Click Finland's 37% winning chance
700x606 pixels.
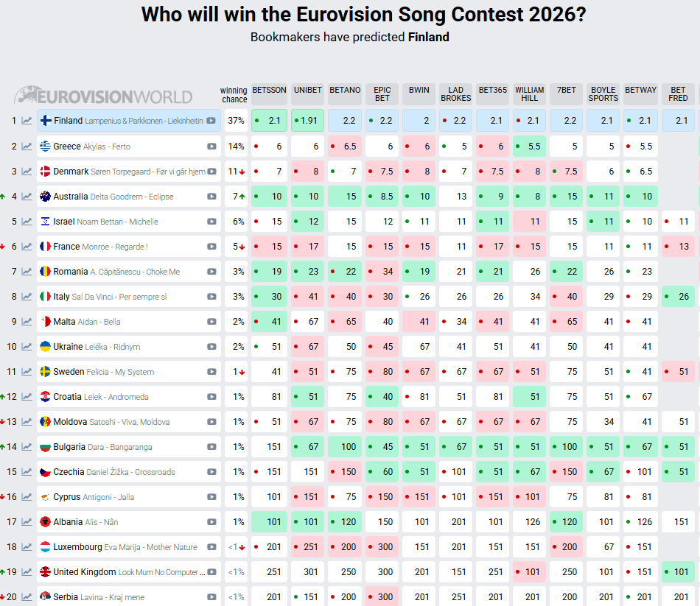tap(236, 121)
